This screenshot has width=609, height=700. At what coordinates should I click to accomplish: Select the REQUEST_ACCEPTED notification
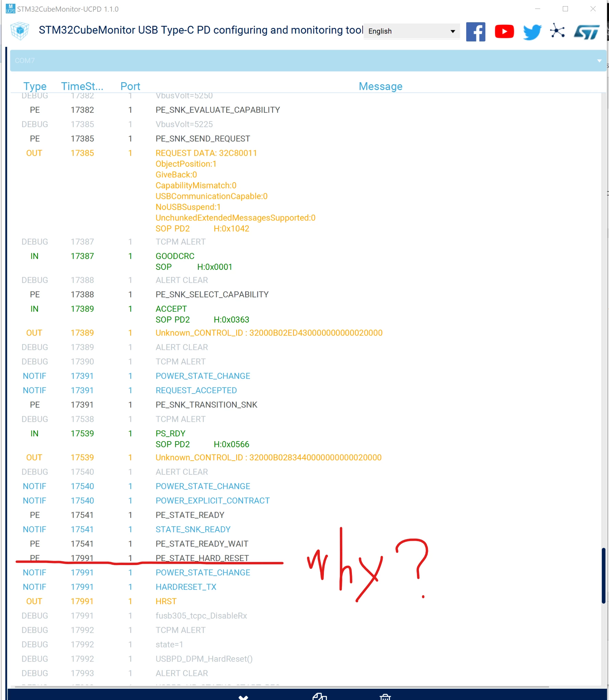[x=196, y=390]
